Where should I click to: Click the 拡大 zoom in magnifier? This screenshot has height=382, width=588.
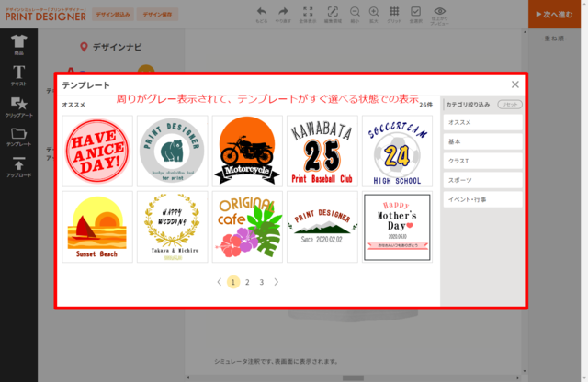coord(374,15)
